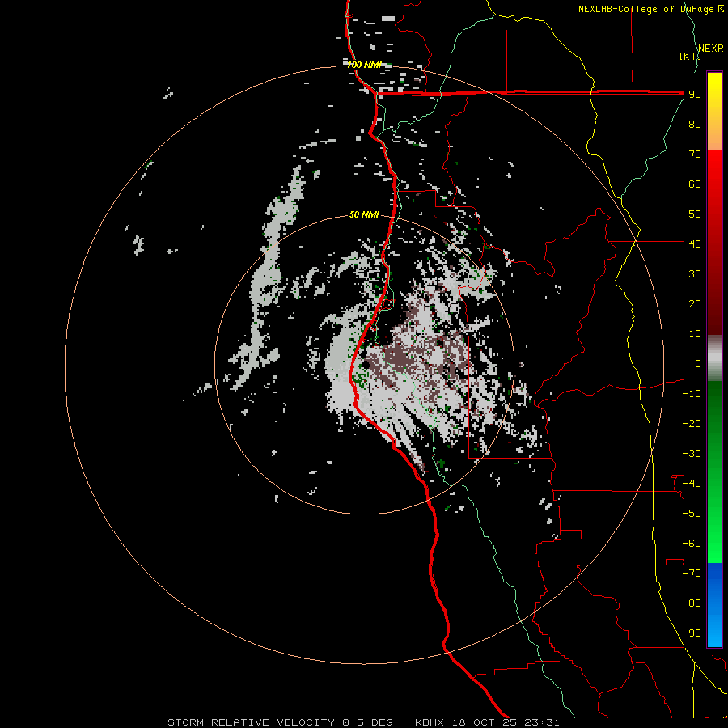
Task: Click the [KT] units label
Action: (690, 56)
